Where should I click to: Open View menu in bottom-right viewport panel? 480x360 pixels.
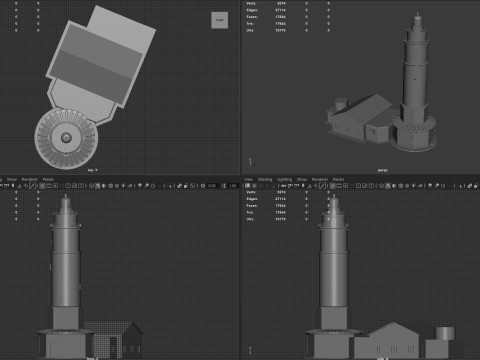click(x=248, y=179)
